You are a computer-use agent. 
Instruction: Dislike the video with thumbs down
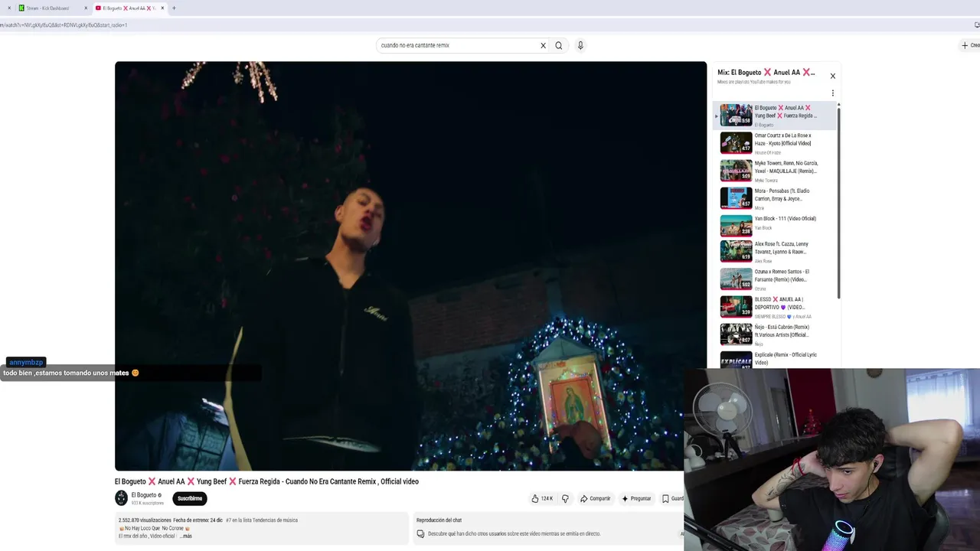click(x=565, y=498)
